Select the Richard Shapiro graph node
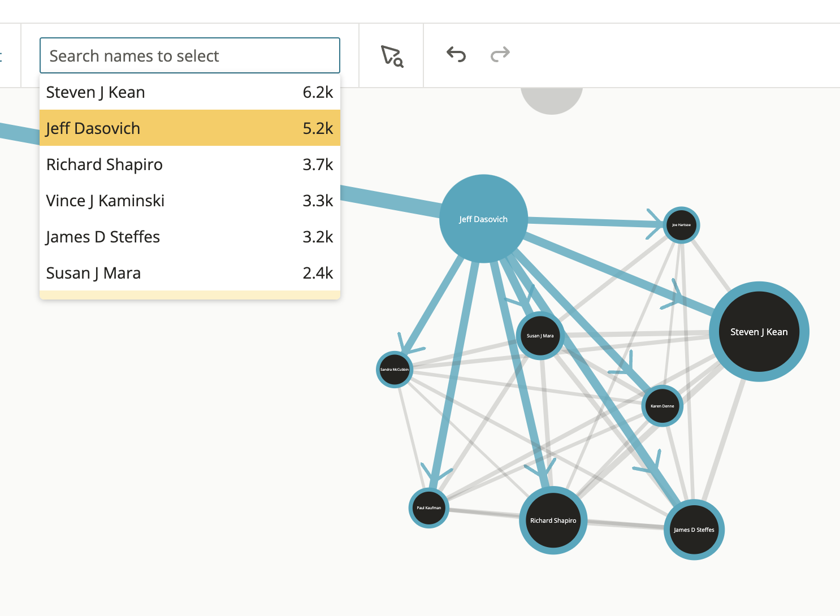This screenshot has width=840, height=616. (x=553, y=520)
